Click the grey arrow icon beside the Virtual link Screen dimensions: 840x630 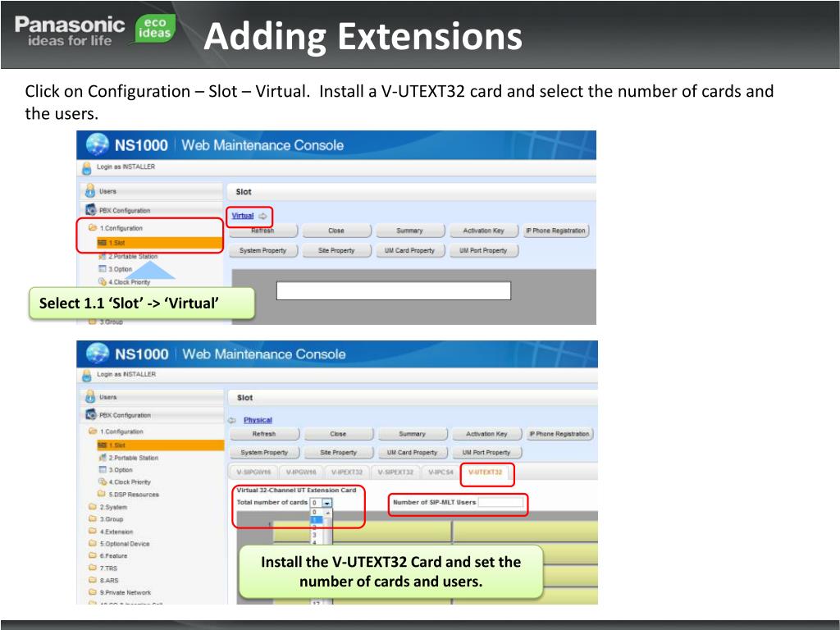[262, 216]
